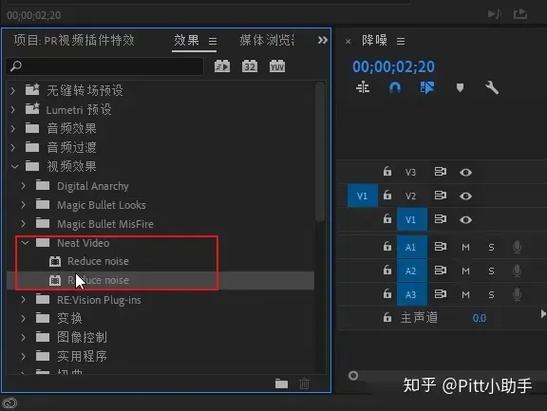Hide the V3 track output eye
Screen dimensions: 547x411
[466, 172]
